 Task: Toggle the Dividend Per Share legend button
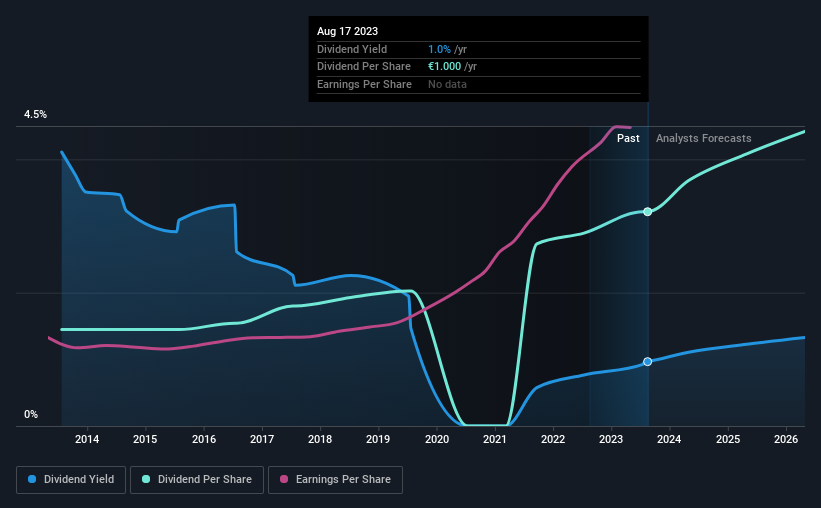tap(197, 480)
